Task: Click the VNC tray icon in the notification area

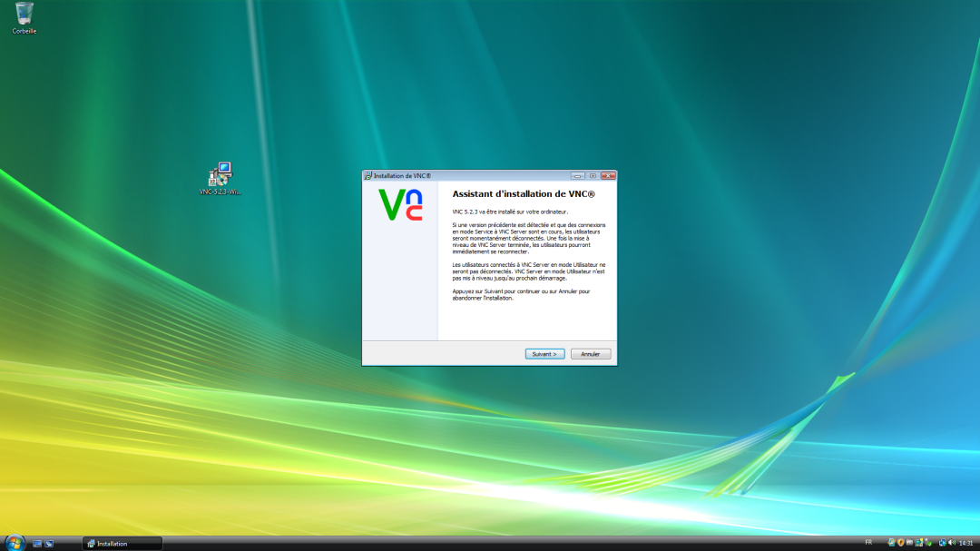Action: coord(910,543)
